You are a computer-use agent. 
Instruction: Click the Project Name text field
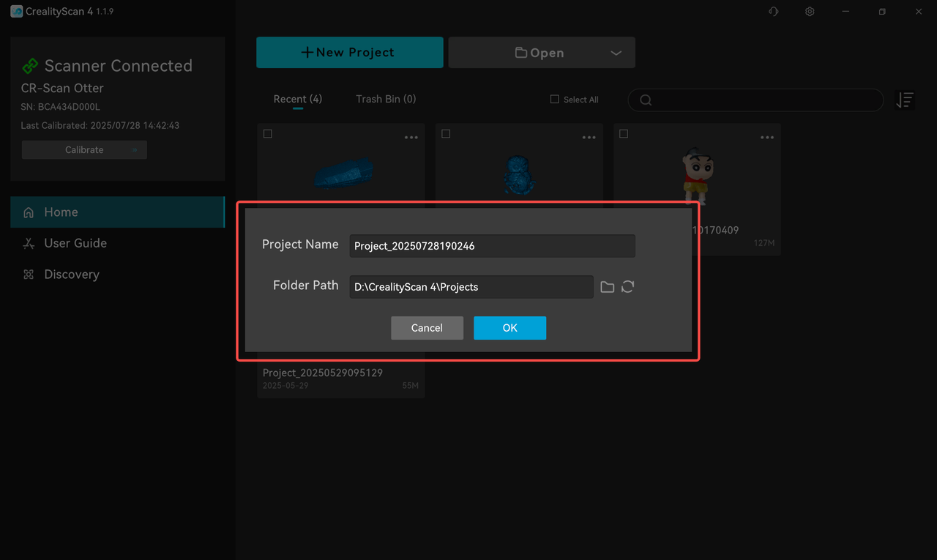492,246
